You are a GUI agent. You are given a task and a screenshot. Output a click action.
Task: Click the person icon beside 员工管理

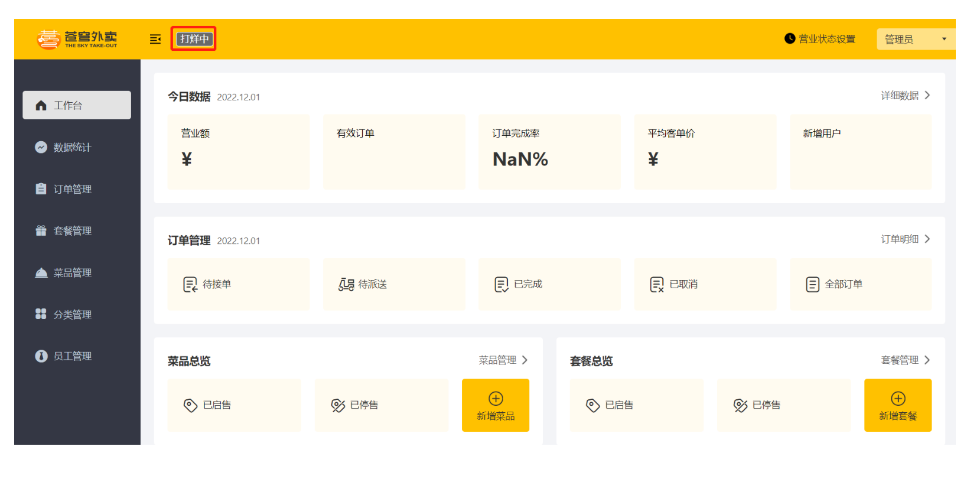point(41,356)
